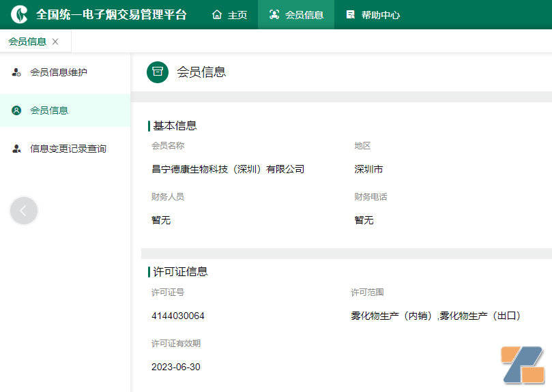Viewport: 552px width, 392px height.
Task: Click the 许可证信息 section heading
Action: (180, 271)
